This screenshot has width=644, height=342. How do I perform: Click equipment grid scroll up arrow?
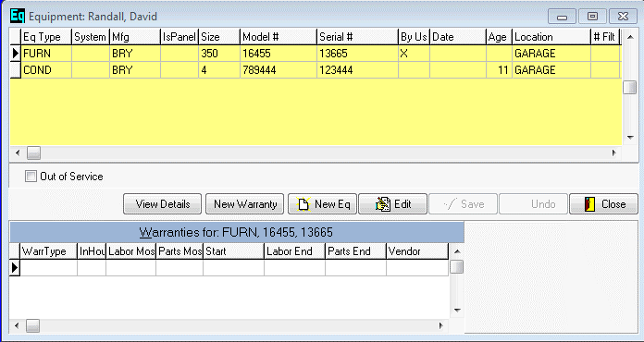629,37
